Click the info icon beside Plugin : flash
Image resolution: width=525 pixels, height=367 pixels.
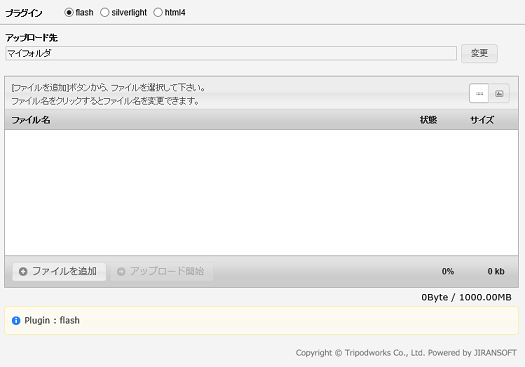tap(16, 321)
